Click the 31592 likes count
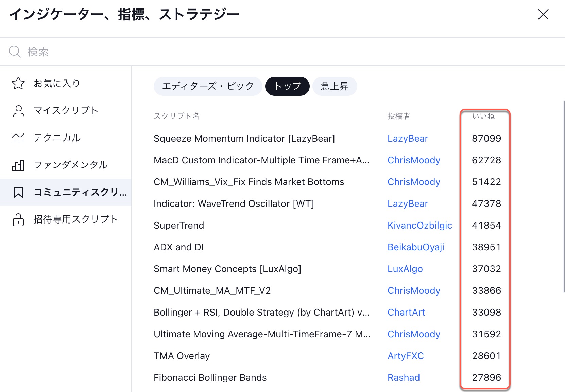 (486, 334)
